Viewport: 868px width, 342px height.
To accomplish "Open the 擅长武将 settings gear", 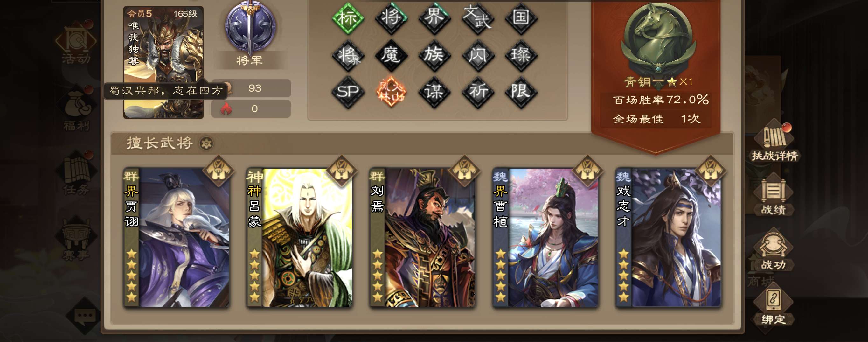I will coord(206,144).
